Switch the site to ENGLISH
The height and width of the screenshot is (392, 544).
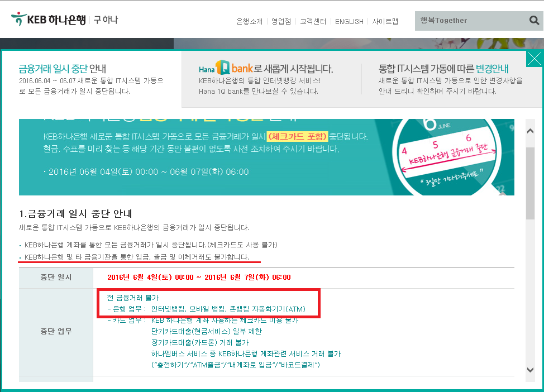tap(349, 22)
